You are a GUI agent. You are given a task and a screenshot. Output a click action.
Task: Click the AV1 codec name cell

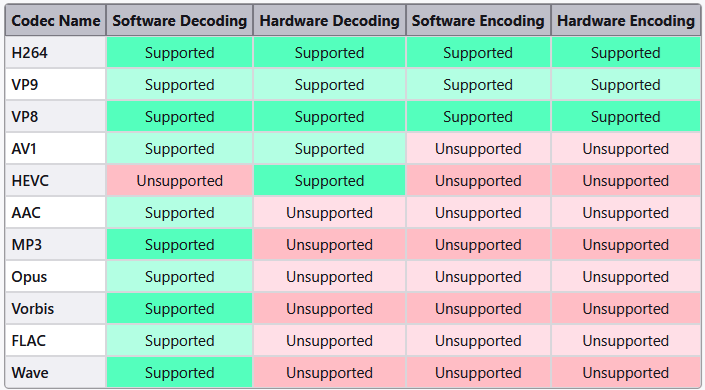point(56,148)
